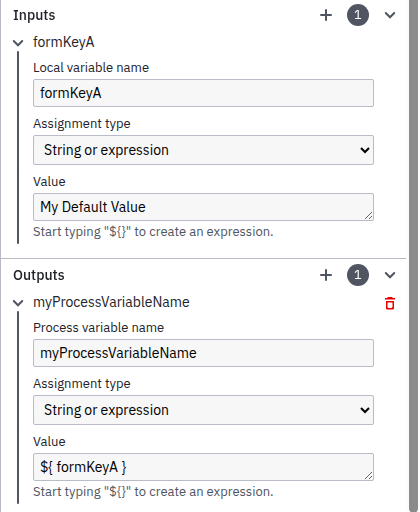The image size is (420, 512).
Task: Collapse the formKeyA input entry
Action: click(18, 43)
